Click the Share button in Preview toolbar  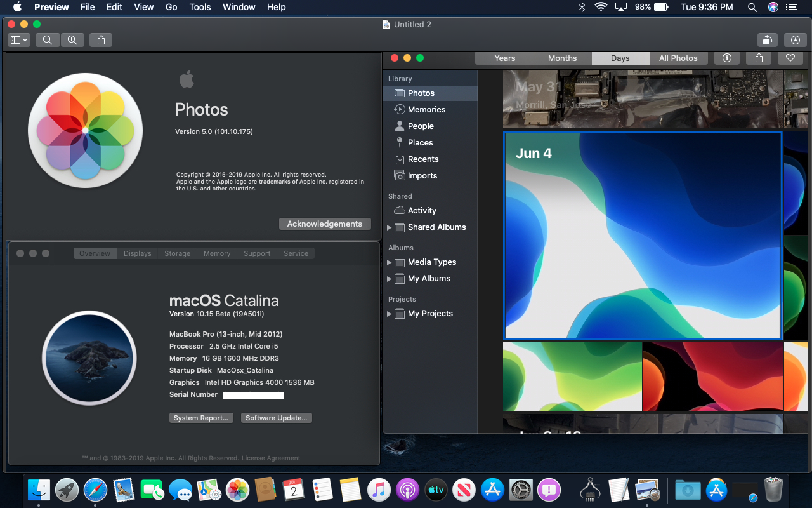tap(101, 40)
